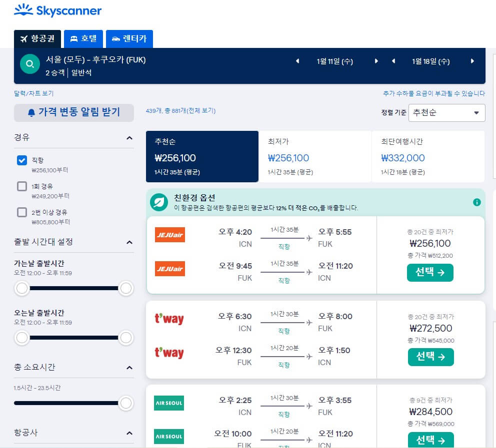Click total price ₩512,200 text

point(430,255)
